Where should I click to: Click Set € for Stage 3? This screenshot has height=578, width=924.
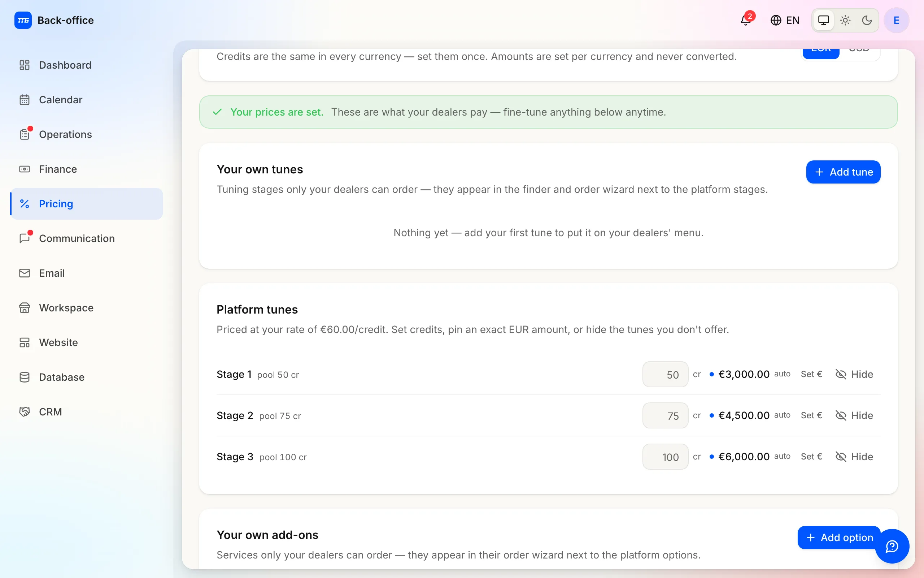click(811, 457)
